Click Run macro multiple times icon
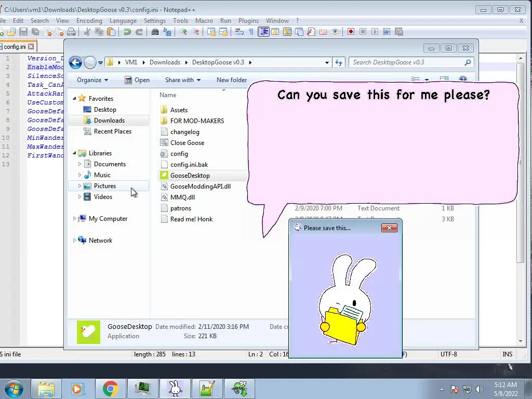 [x=387, y=32]
